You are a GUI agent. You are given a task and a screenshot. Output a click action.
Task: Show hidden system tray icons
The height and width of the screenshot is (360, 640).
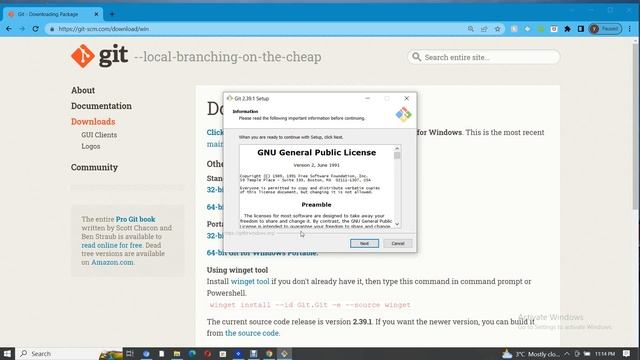(567, 354)
